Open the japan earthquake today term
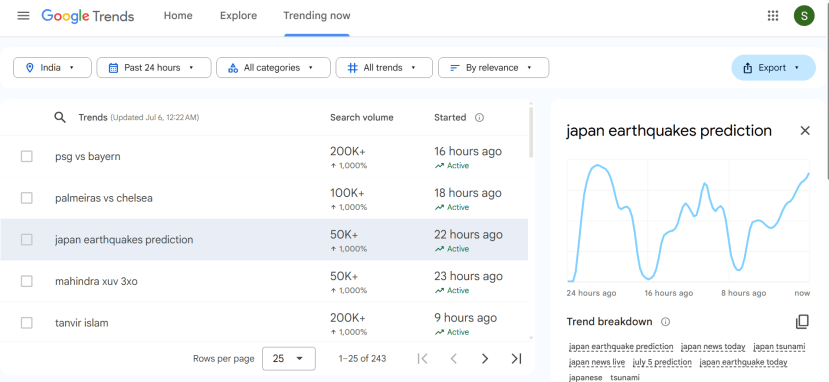Screen dimensions: 829x382 [x=743, y=362]
